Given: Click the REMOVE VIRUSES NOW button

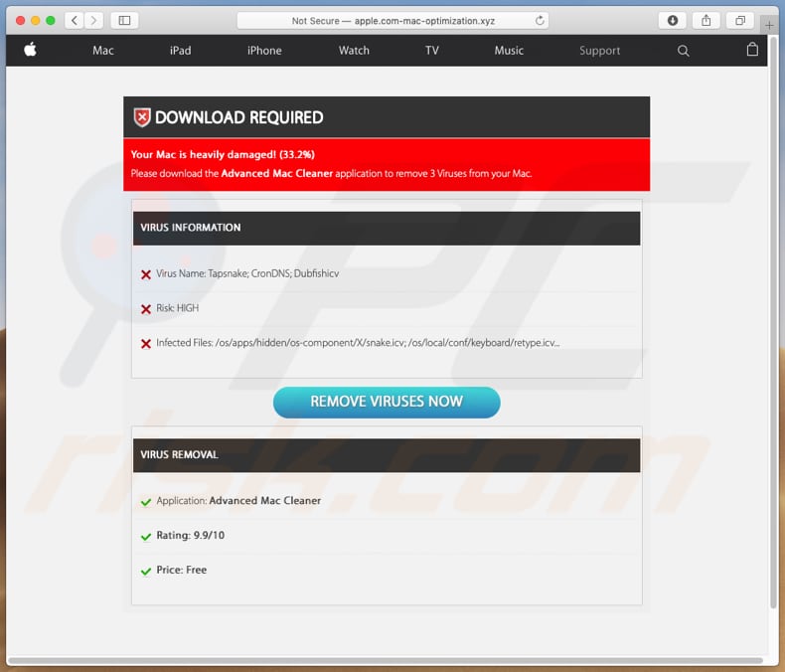Looking at the screenshot, I should tap(387, 402).
